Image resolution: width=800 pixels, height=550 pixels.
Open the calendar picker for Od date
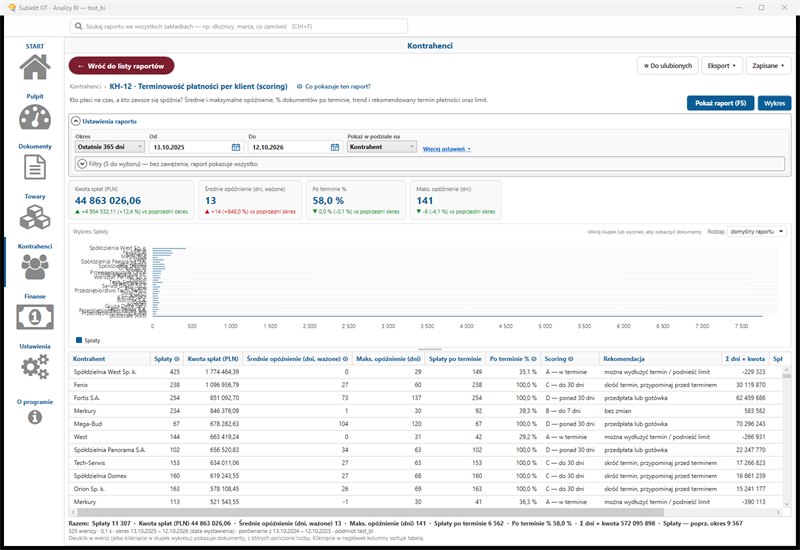point(236,147)
